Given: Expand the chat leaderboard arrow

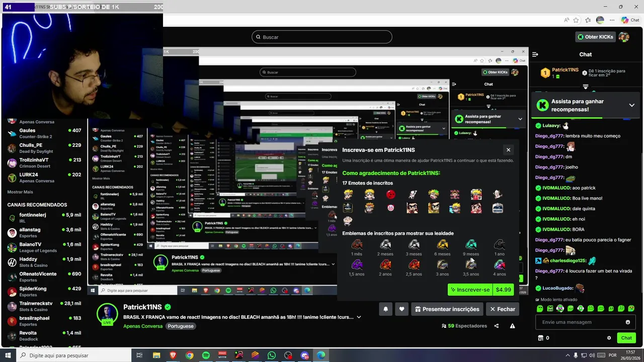Looking at the screenshot, I should (x=586, y=87).
